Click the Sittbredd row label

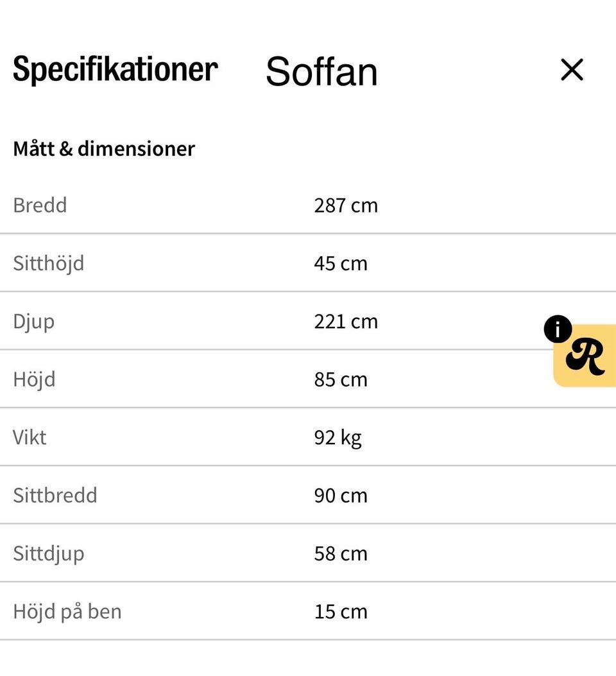tap(55, 496)
